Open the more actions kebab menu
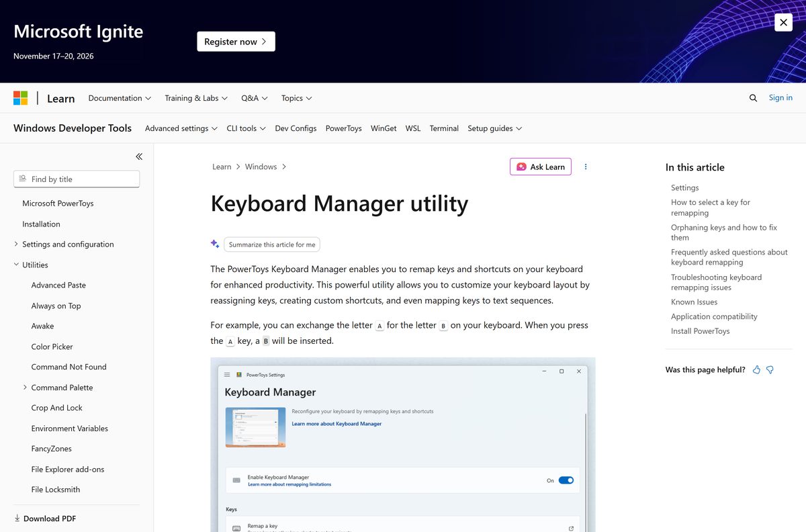The image size is (806, 532). pos(586,167)
